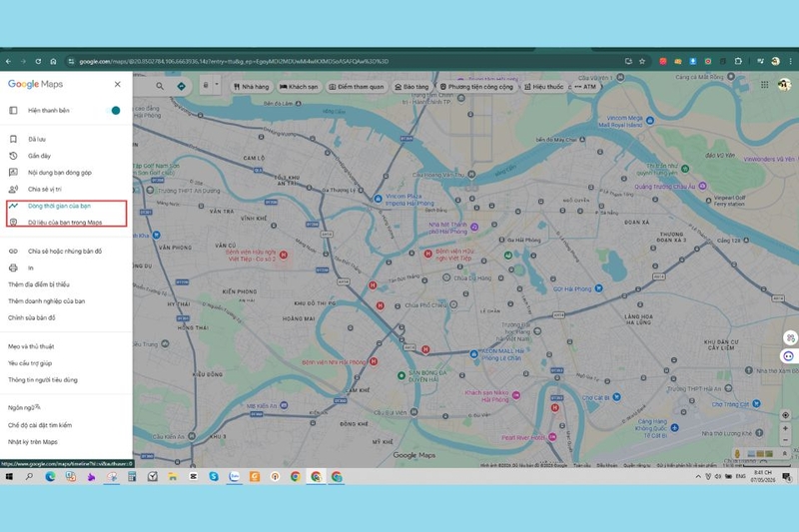Screen dimensions: 799x532
Task: Click the Vincom Plaza Imperia map pin
Action: coord(379,199)
